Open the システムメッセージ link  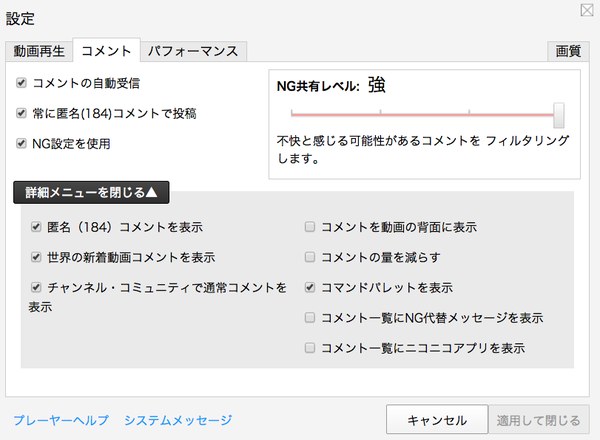coord(178,420)
